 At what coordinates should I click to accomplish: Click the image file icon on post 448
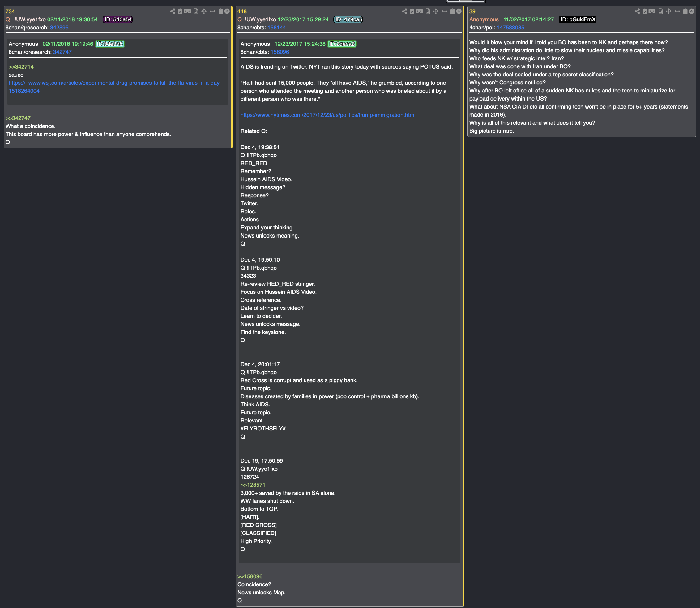[428, 11]
